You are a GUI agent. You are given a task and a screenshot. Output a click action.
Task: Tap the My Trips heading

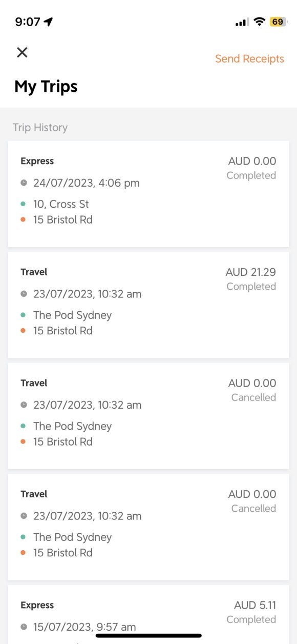pos(46,87)
